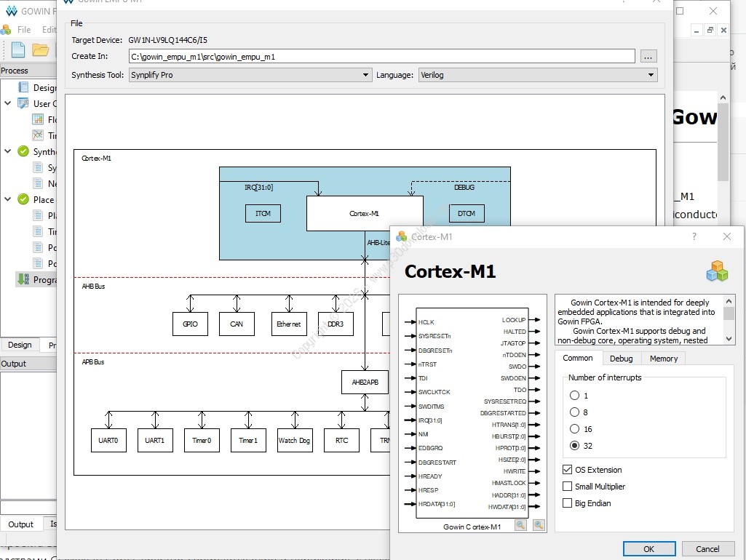
Task: Click the User Constraints icon in Process tree
Action: (23, 103)
